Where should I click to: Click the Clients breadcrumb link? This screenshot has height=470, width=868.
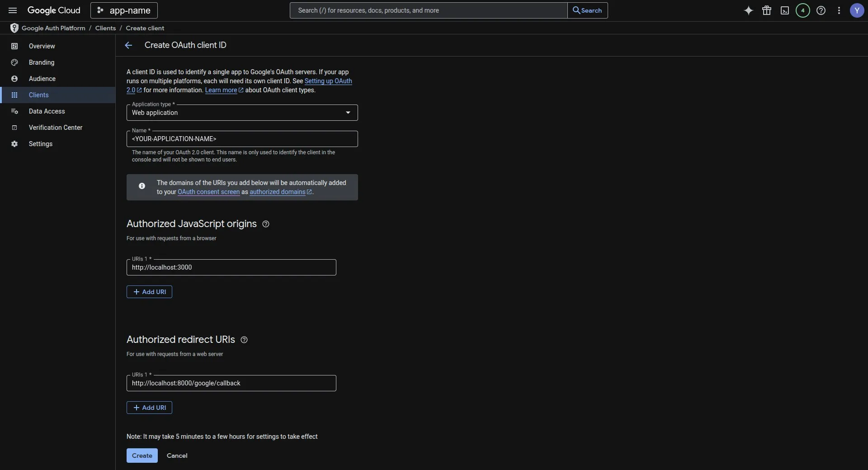click(105, 28)
